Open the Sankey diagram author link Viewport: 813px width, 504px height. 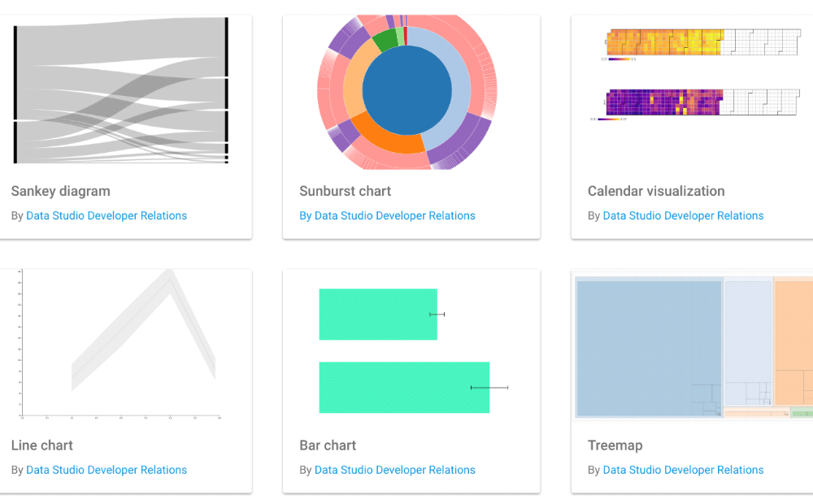click(x=106, y=215)
